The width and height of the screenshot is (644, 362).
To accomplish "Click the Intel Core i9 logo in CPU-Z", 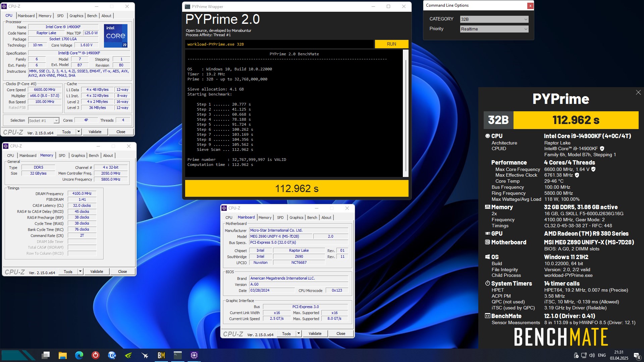I will click(116, 36).
